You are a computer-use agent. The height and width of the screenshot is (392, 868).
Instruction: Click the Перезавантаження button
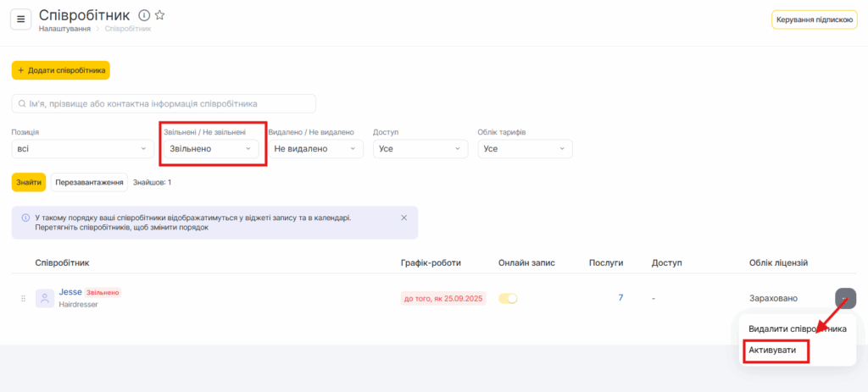(x=89, y=182)
